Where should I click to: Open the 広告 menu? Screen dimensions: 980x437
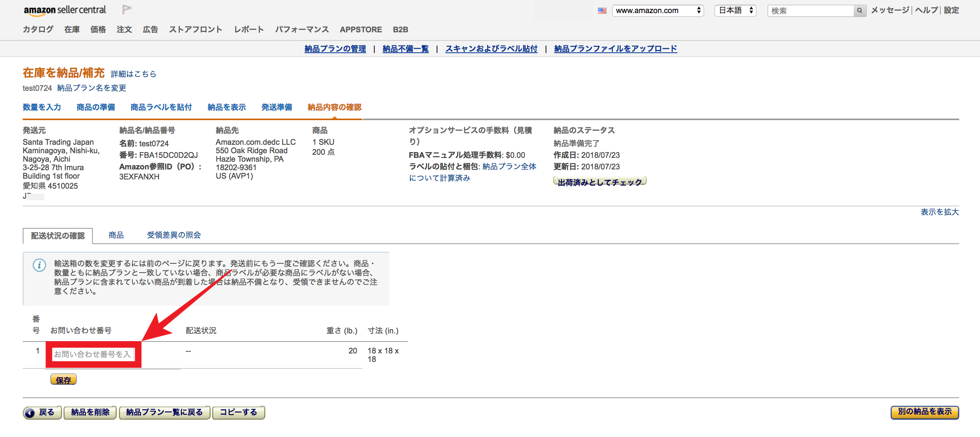(151, 30)
